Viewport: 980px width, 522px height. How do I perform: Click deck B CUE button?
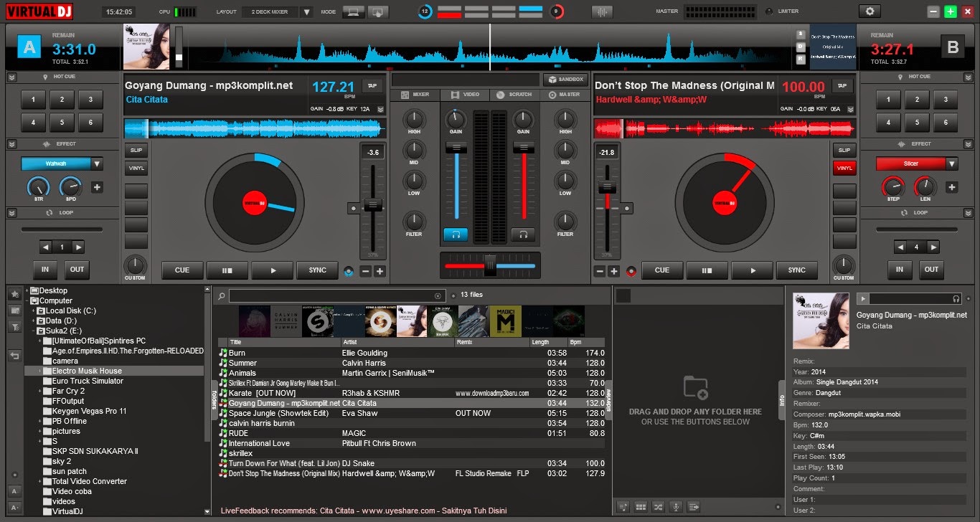[661, 270]
